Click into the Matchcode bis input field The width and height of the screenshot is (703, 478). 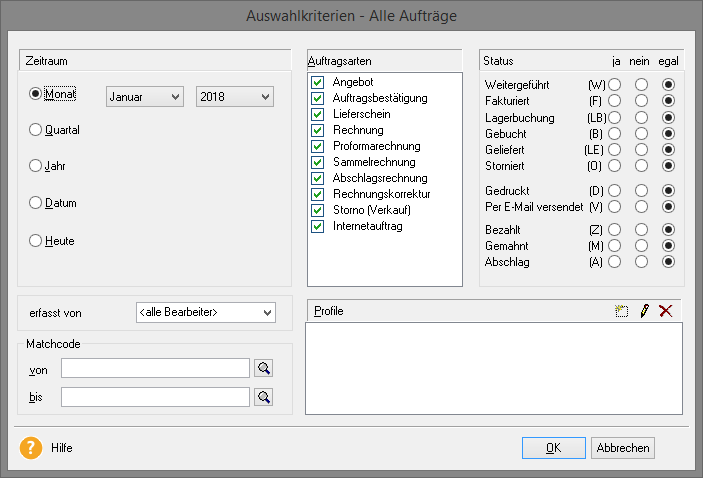(155, 397)
